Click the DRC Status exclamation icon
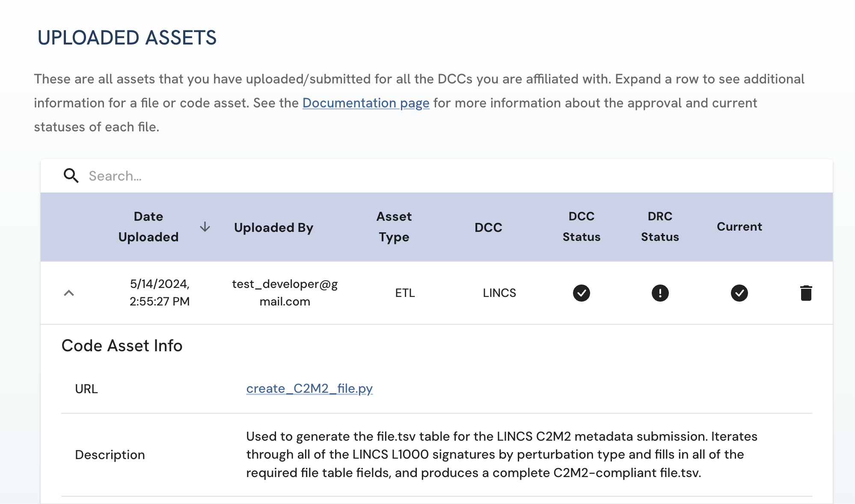This screenshot has height=504, width=855. pos(660,293)
